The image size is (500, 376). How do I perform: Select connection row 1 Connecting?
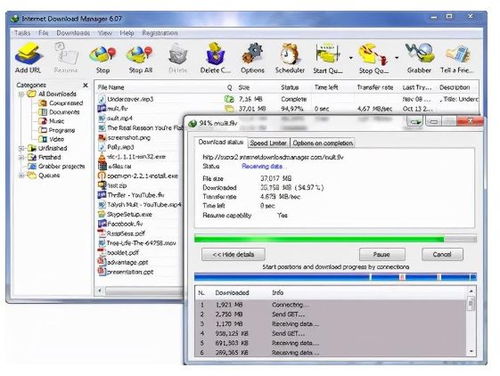331,305
